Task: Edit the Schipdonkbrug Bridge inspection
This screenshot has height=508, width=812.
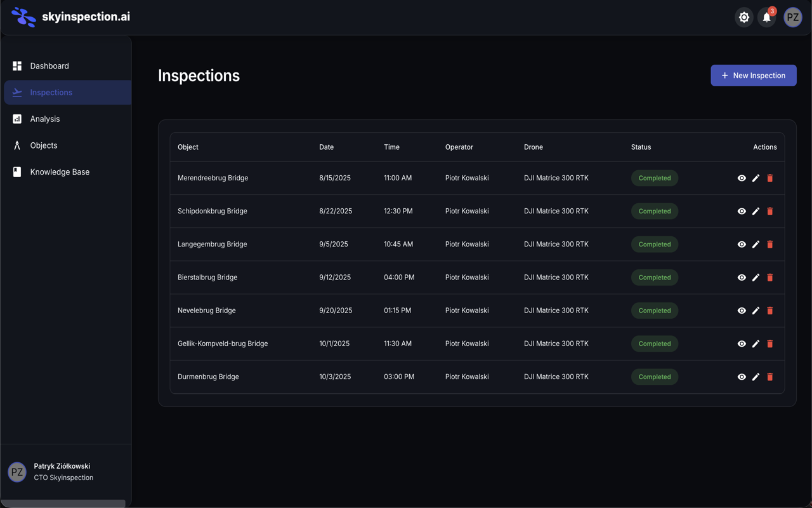Action: 756,211
